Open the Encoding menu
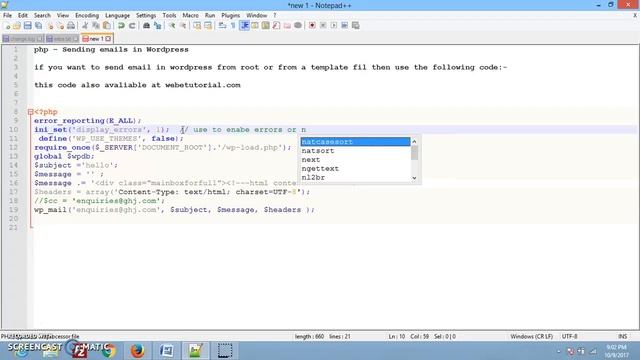The height and width of the screenshot is (360, 640). (87, 16)
